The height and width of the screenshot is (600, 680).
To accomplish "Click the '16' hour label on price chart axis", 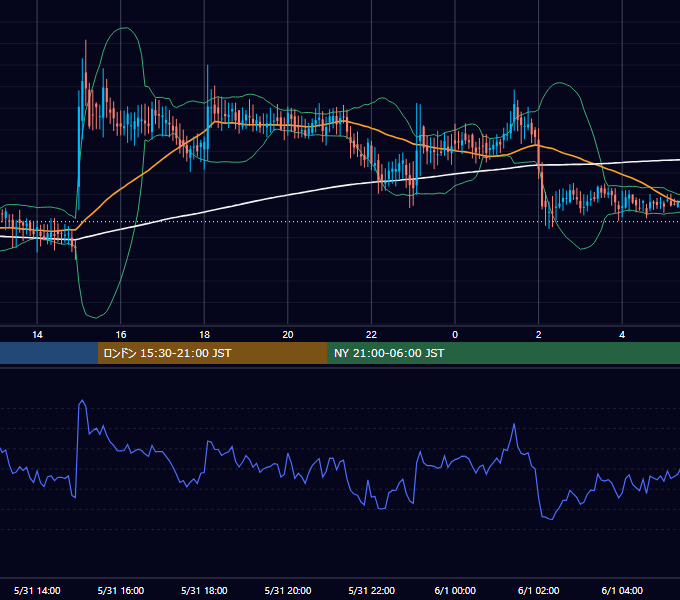I will coord(121,335).
